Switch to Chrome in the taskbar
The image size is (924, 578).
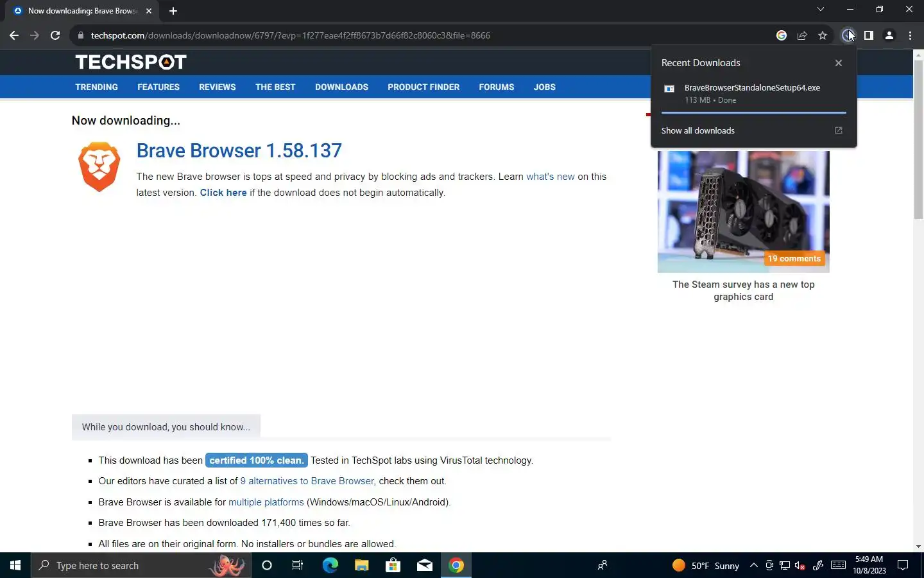pyautogui.click(x=456, y=565)
